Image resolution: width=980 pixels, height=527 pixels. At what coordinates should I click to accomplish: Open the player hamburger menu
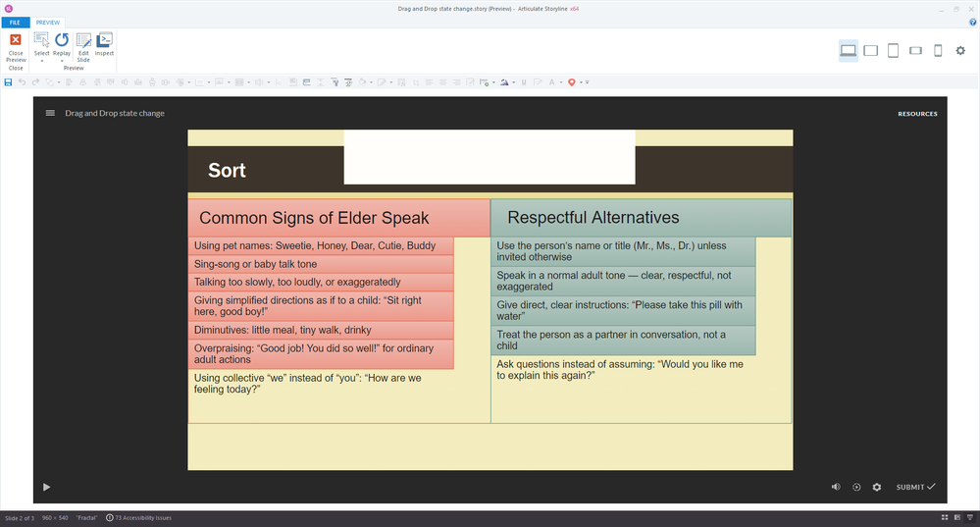point(50,113)
